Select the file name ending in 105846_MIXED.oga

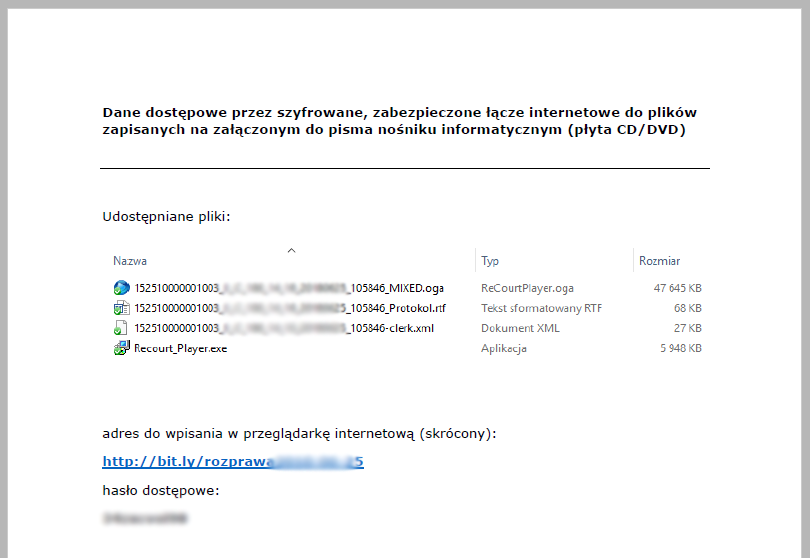click(289, 288)
